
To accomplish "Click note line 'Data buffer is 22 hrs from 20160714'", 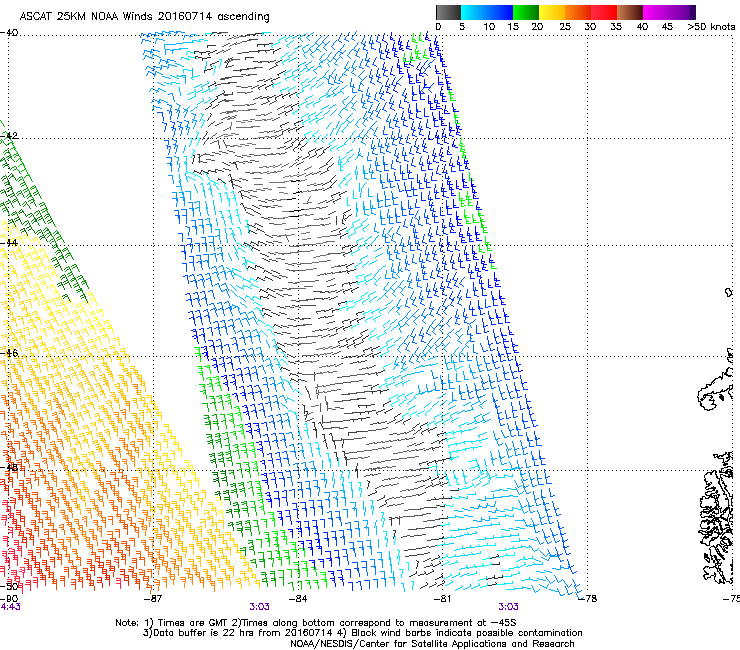I will click(244, 633).
